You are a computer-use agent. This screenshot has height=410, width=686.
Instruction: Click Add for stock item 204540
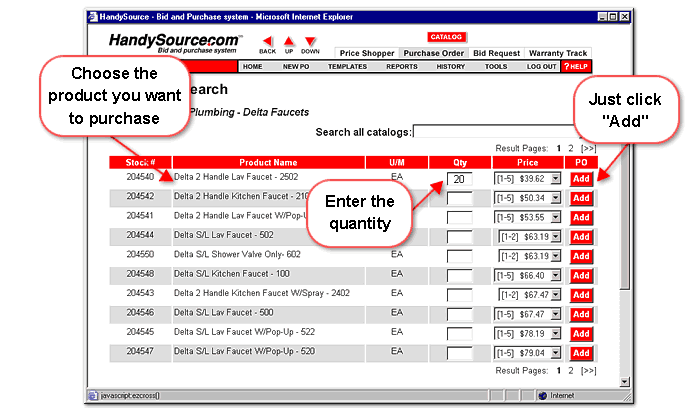click(x=581, y=179)
